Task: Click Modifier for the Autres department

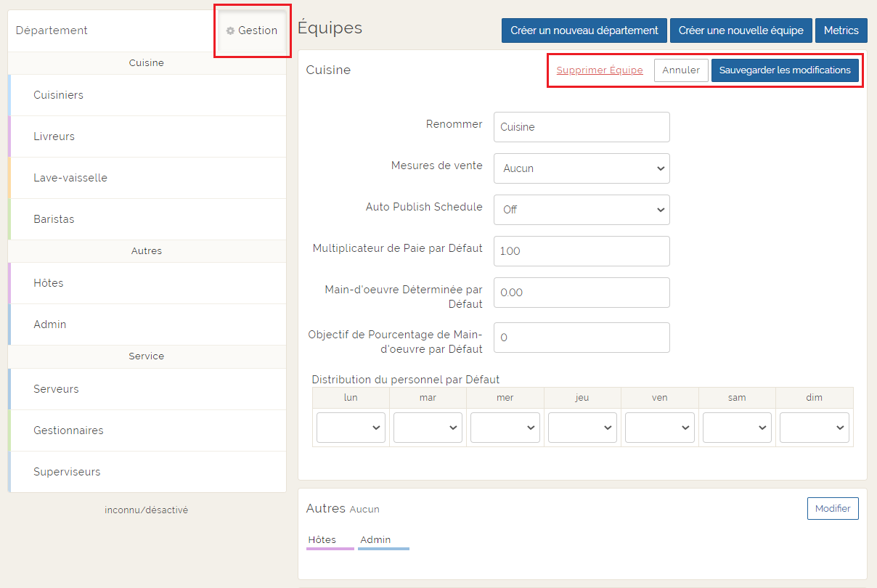Action: click(832, 509)
